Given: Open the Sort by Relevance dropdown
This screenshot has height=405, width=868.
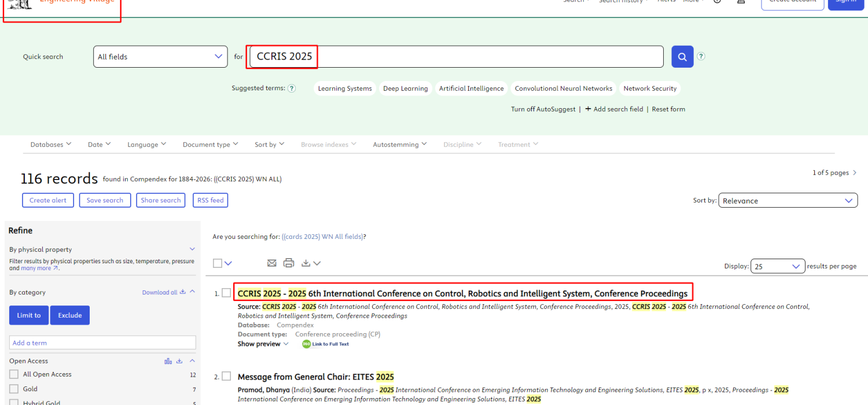Looking at the screenshot, I should click(x=788, y=201).
